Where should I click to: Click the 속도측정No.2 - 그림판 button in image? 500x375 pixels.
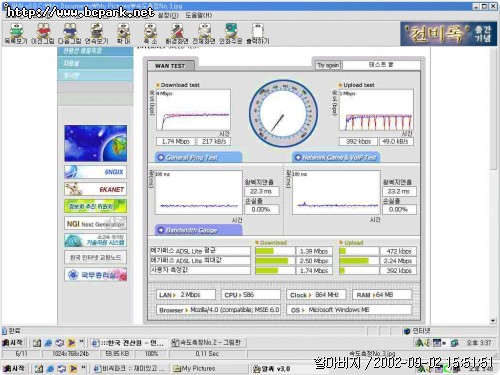208,342
